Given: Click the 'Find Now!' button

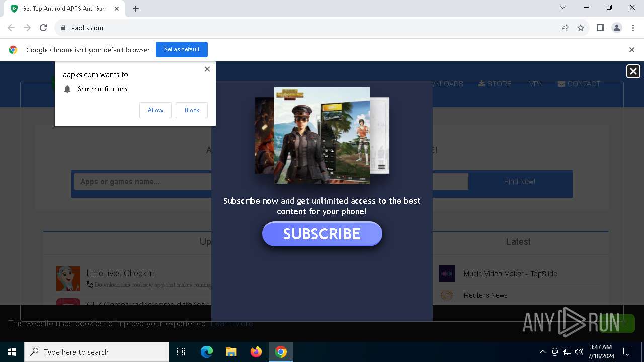Looking at the screenshot, I should [x=520, y=182].
